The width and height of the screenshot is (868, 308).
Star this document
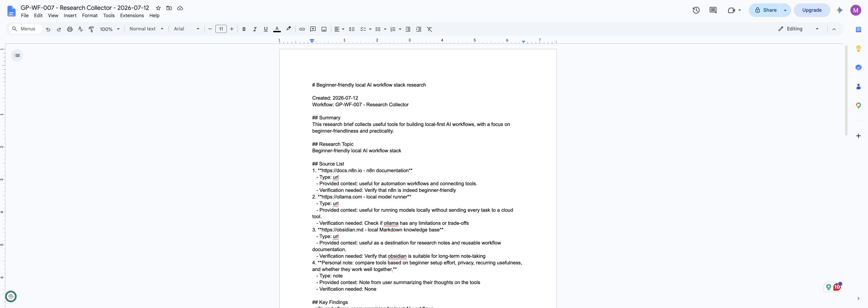pos(158,8)
